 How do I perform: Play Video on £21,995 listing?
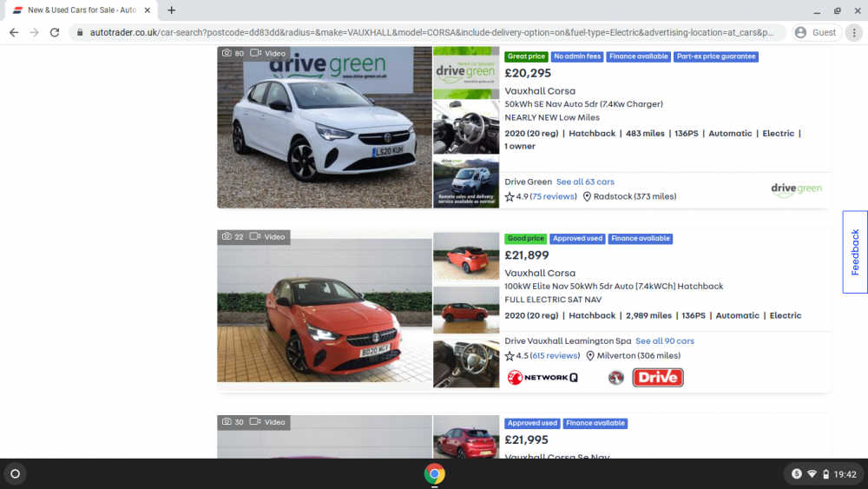tap(268, 422)
